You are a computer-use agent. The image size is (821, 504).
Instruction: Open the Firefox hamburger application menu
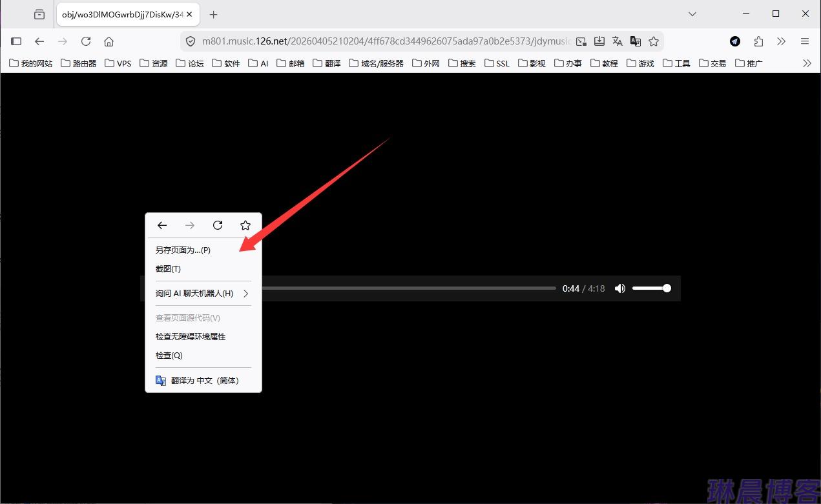(x=805, y=41)
